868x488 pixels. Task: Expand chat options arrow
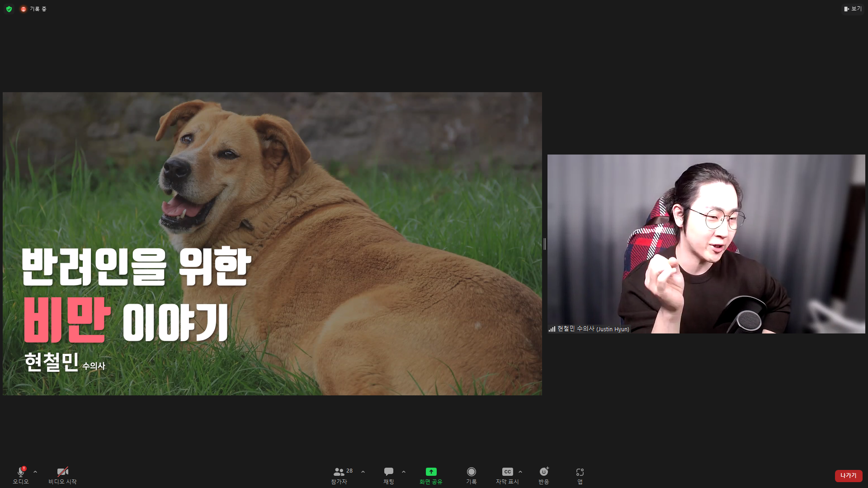tap(404, 472)
